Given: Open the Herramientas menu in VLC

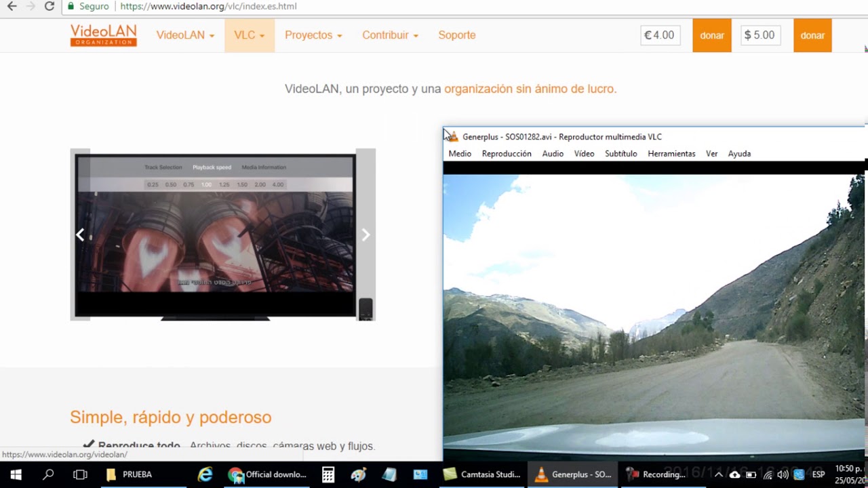Looking at the screenshot, I should (x=671, y=154).
